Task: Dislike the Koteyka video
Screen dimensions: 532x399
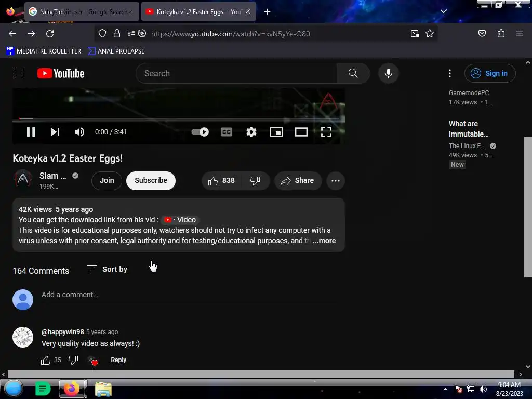Action: tap(256, 180)
